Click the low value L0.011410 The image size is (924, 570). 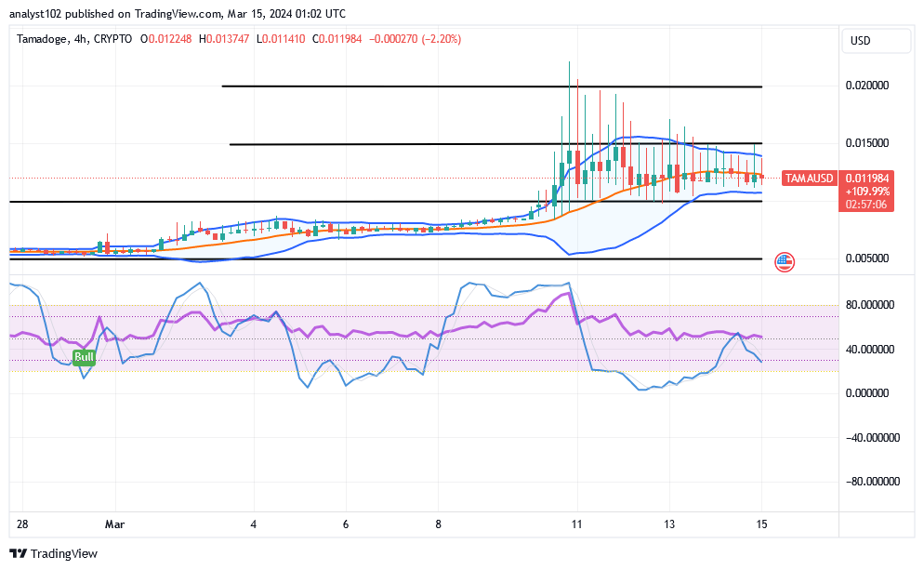281,39
